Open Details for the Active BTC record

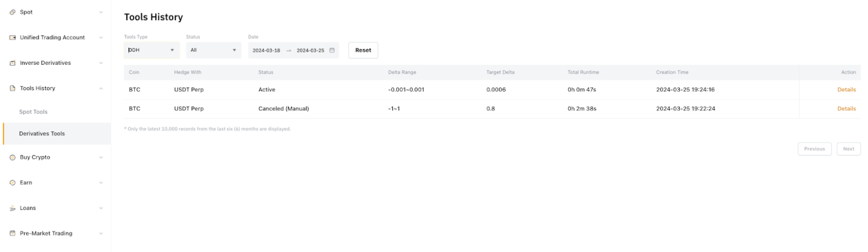[x=846, y=90]
